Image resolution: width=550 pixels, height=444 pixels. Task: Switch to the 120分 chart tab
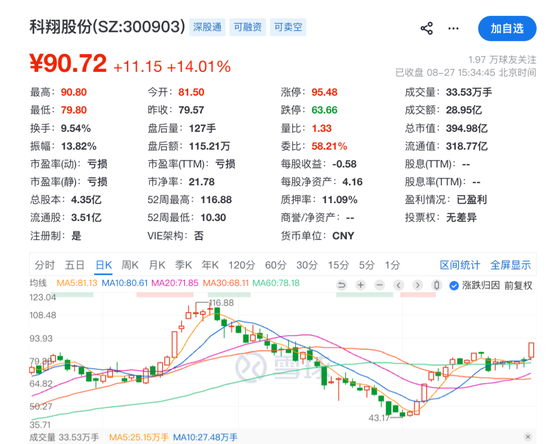(x=242, y=265)
